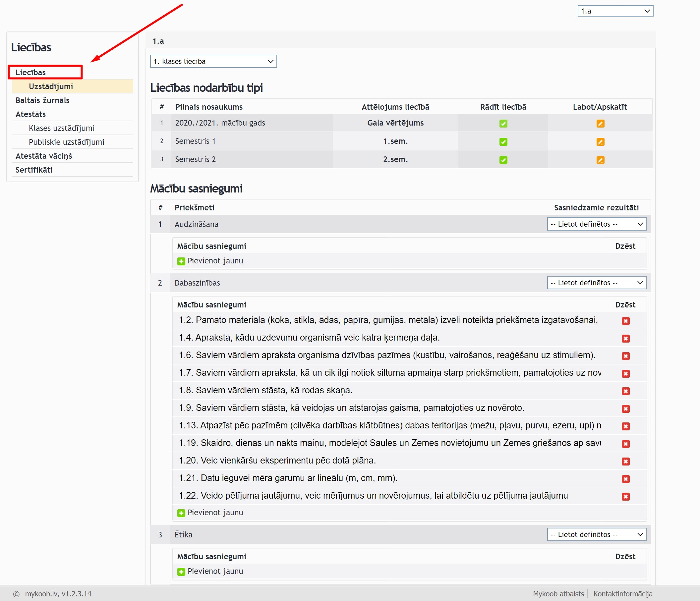700x601 pixels.
Task: Edit the 2020./2021. mācību gads row
Action: (x=600, y=124)
